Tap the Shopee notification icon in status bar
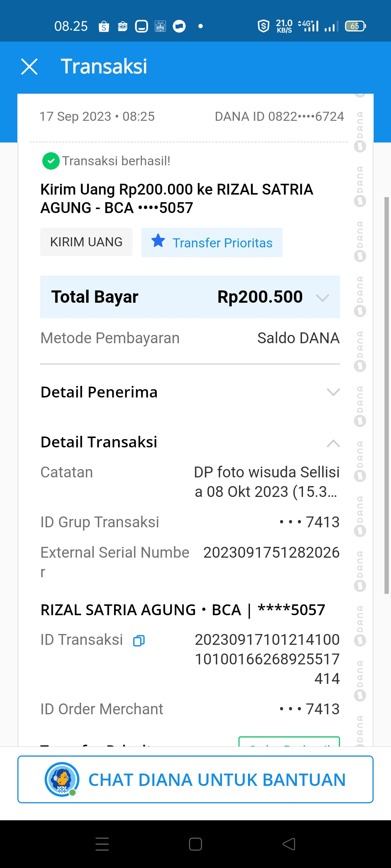Viewport: 391px width, 868px height. 104,26
